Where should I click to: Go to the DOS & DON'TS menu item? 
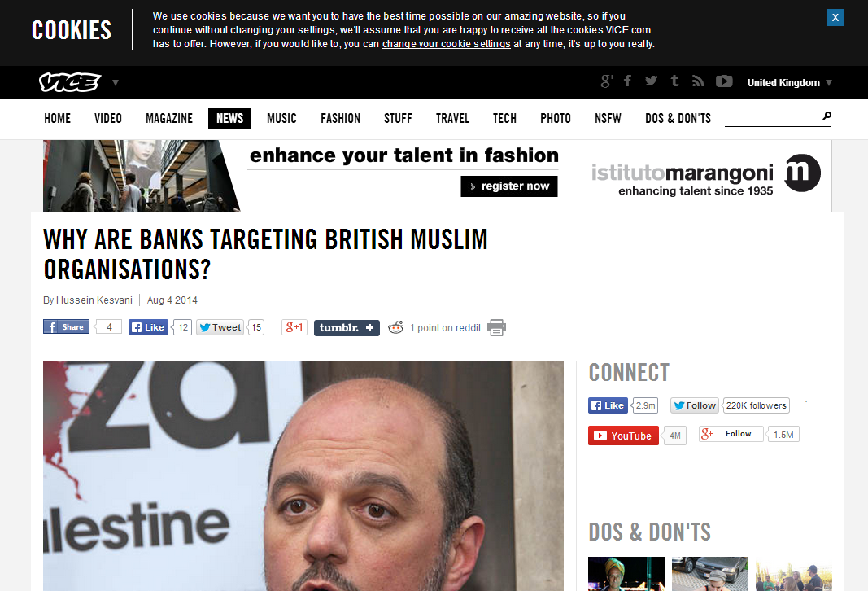(678, 119)
